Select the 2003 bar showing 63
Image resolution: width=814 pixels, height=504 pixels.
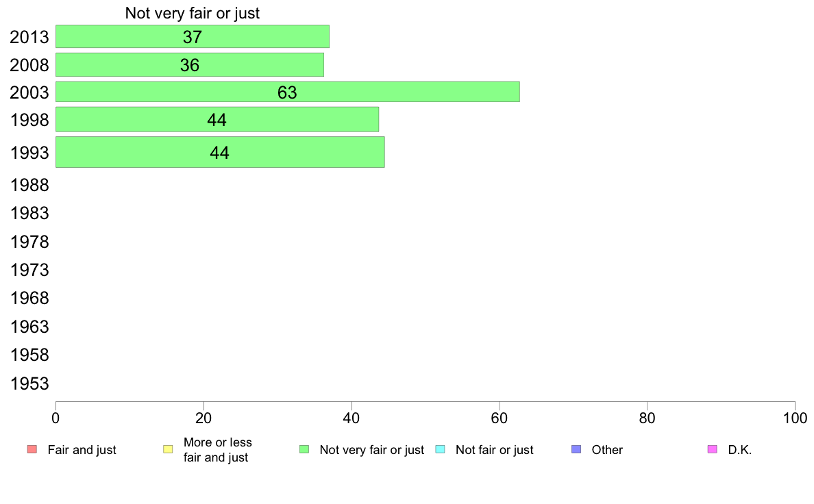pos(288,92)
